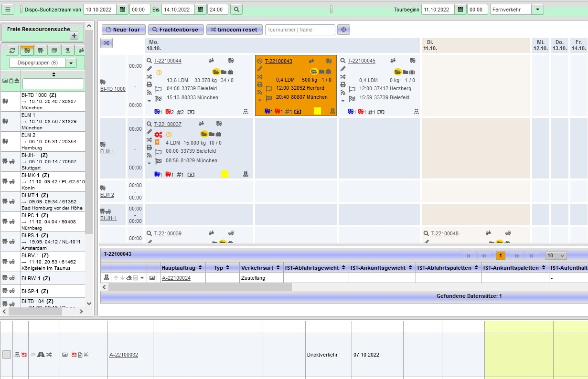588x379 pixels.
Task: Click the search magnifier next to 24:00
Action: click(x=236, y=10)
